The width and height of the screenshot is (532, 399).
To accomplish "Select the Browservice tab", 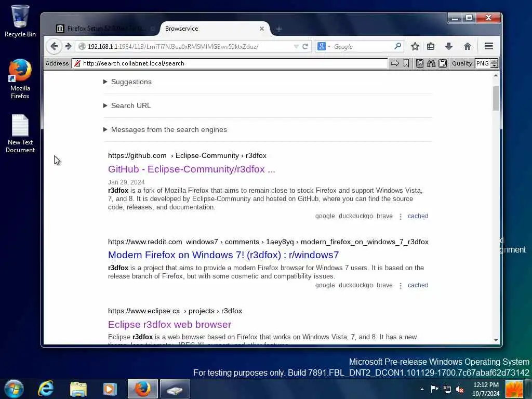I will [x=210, y=29].
